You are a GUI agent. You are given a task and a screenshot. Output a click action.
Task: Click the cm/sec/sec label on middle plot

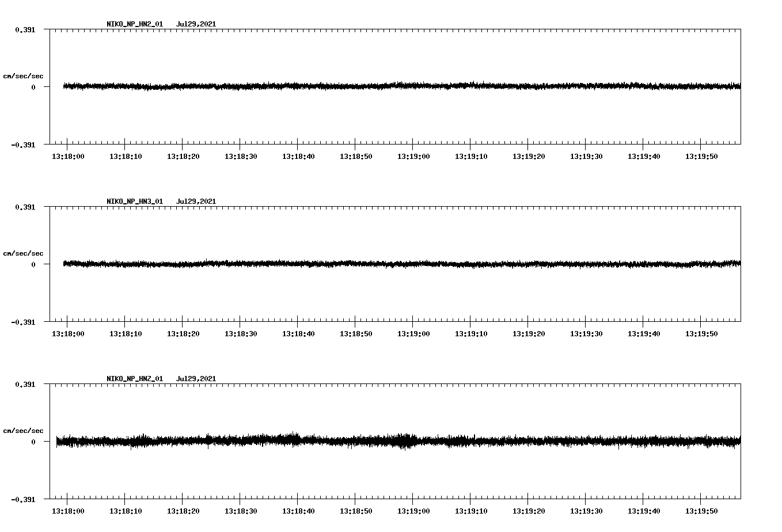pos(23,253)
